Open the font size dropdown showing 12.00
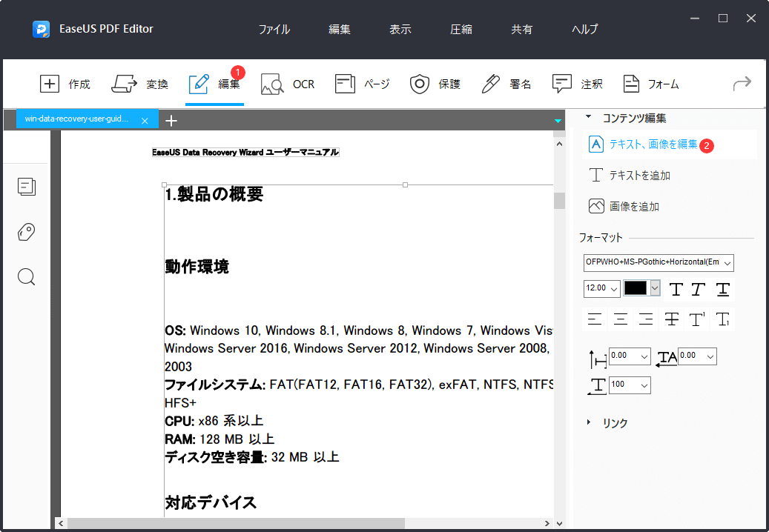The image size is (769, 532). [x=601, y=288]
